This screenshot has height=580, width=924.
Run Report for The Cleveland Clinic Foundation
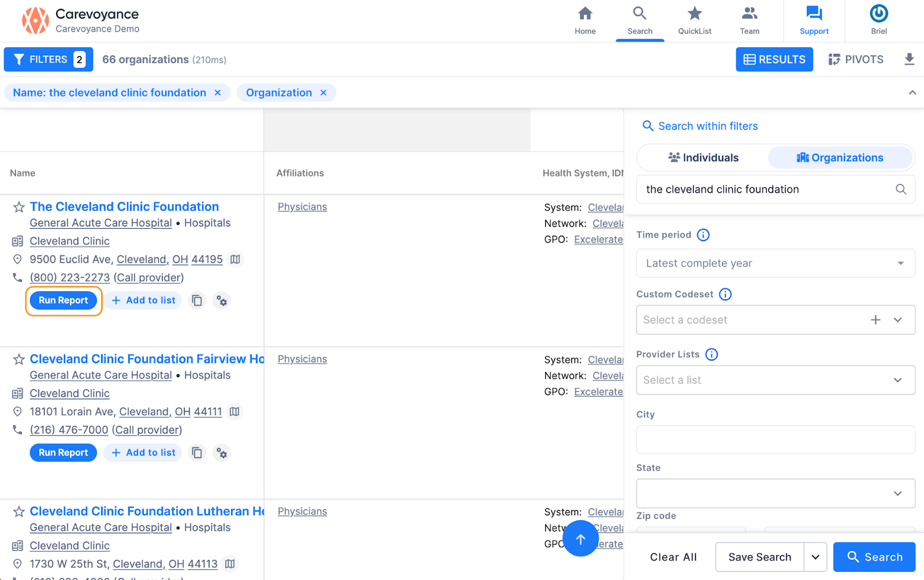coord(64,300)
